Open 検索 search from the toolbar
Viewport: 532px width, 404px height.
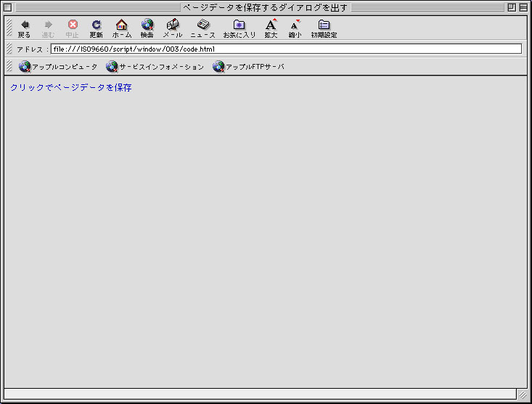(147, 28)
